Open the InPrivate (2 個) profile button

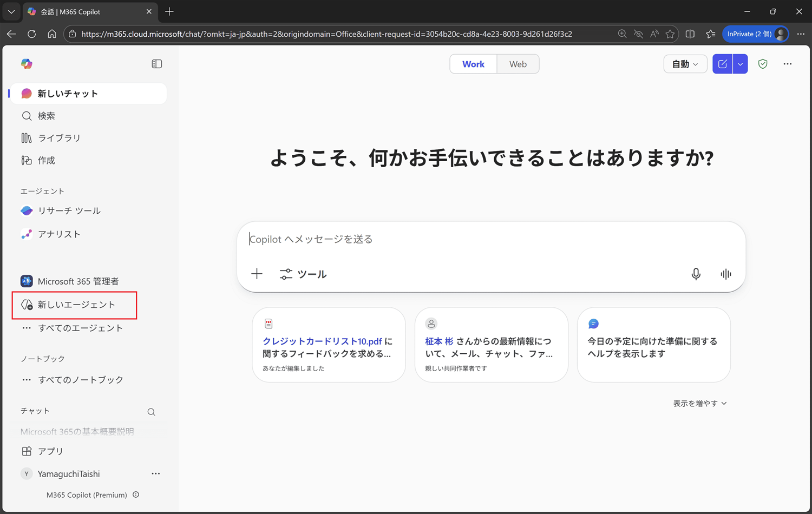[756, 34]
